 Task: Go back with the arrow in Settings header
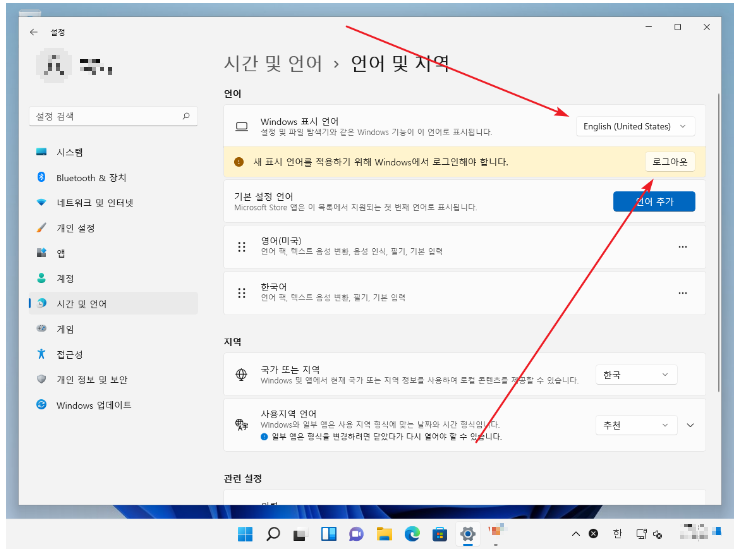point(33,32)
